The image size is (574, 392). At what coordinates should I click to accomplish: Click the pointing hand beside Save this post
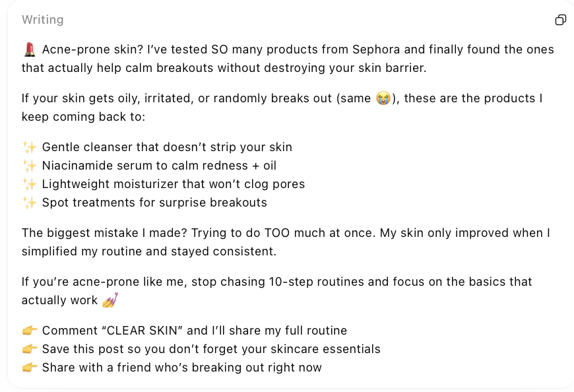[x=29, y=349]
